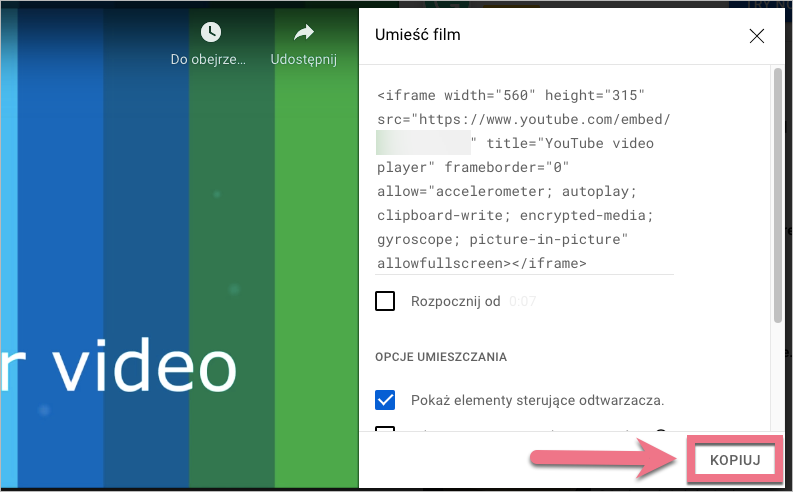This screenshot has width=793, height=492.
Task: Click the Share arrow icon
Action: (x=303, y=33)
